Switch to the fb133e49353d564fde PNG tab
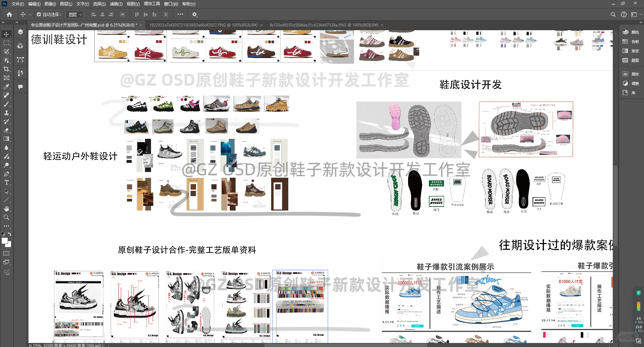Screen dimensions: 644x347 [x=322, y=25]
